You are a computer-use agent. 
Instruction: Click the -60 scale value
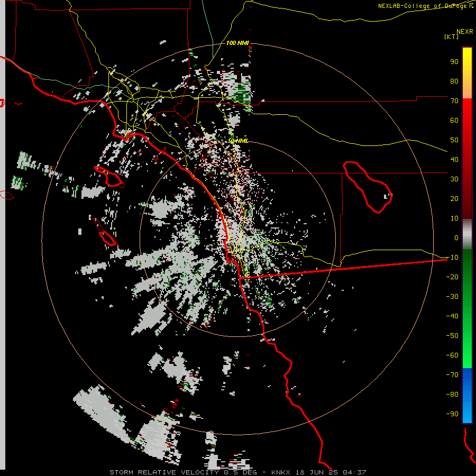[x=452, y=355]
